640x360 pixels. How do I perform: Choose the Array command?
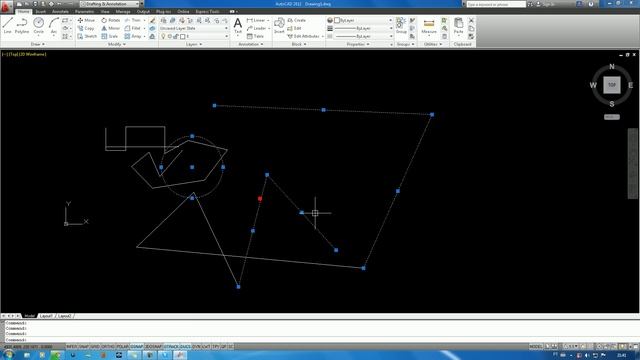133,36
